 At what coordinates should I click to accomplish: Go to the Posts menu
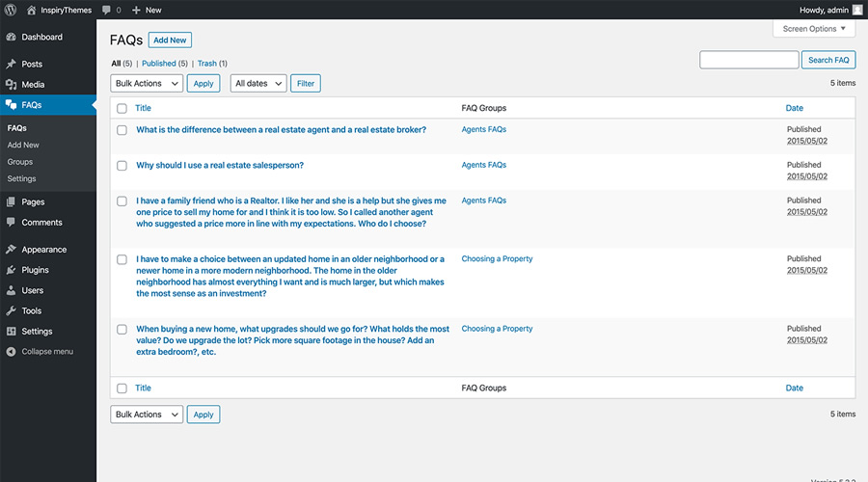click(x=32, y=65)
